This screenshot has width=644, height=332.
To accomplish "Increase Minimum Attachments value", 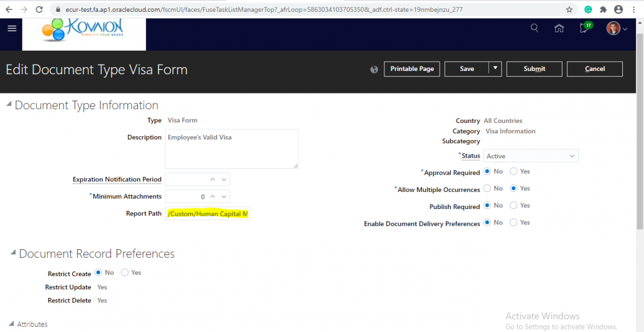I will [x=213, y=197].
